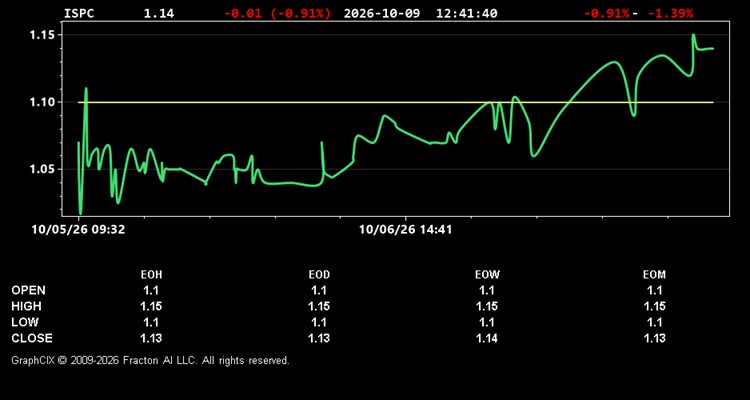The image size is (750, 400).
Task: Select the HIGH value in EOD column
Action: pyautogui.click(x=319, y=306)
